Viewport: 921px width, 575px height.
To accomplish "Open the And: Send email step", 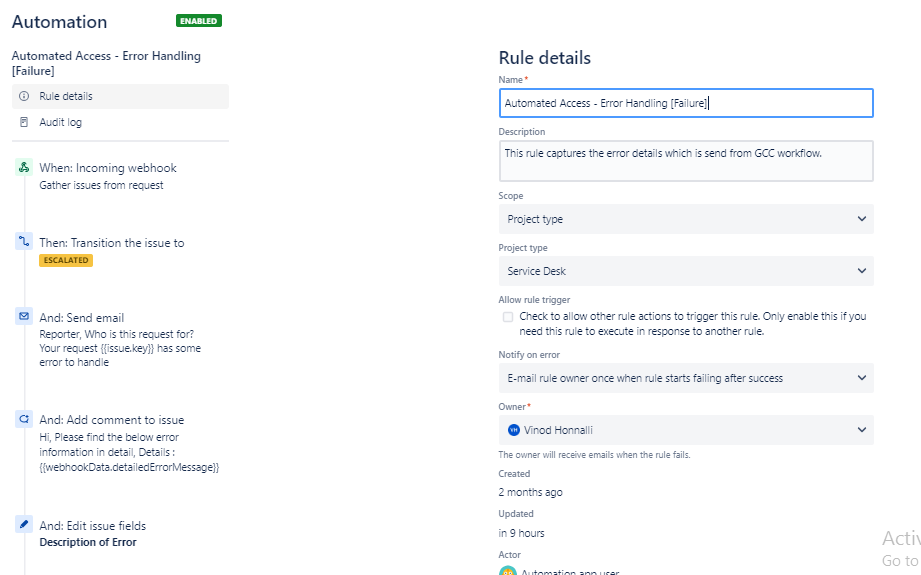I will coord(82,318).
